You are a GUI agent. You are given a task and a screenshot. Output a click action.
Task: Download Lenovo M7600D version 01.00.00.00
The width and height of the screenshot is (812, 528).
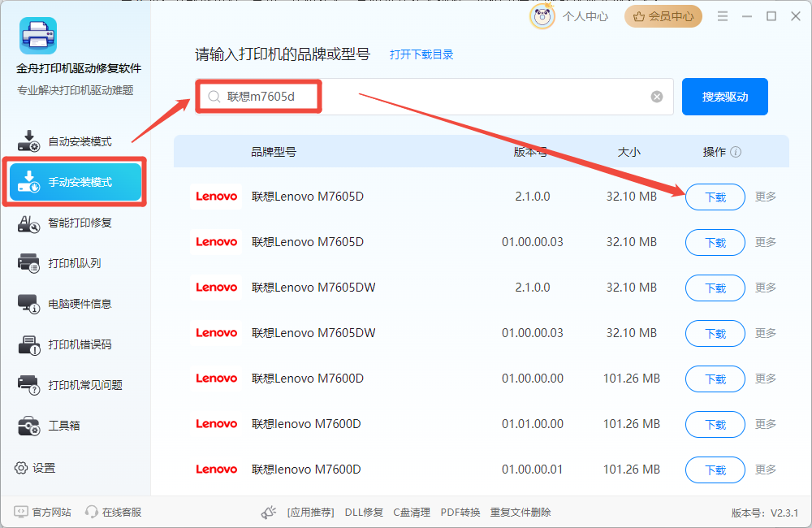(715, 379)
